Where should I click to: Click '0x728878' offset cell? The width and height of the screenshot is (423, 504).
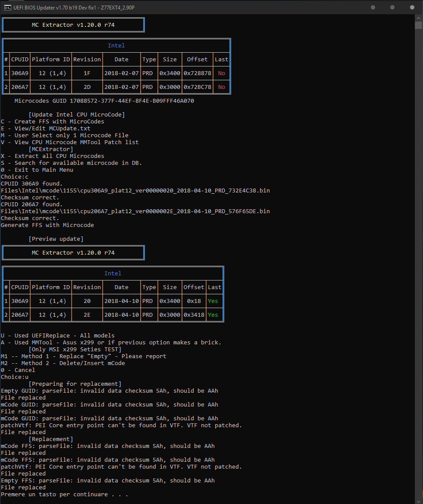pos(197,73)
